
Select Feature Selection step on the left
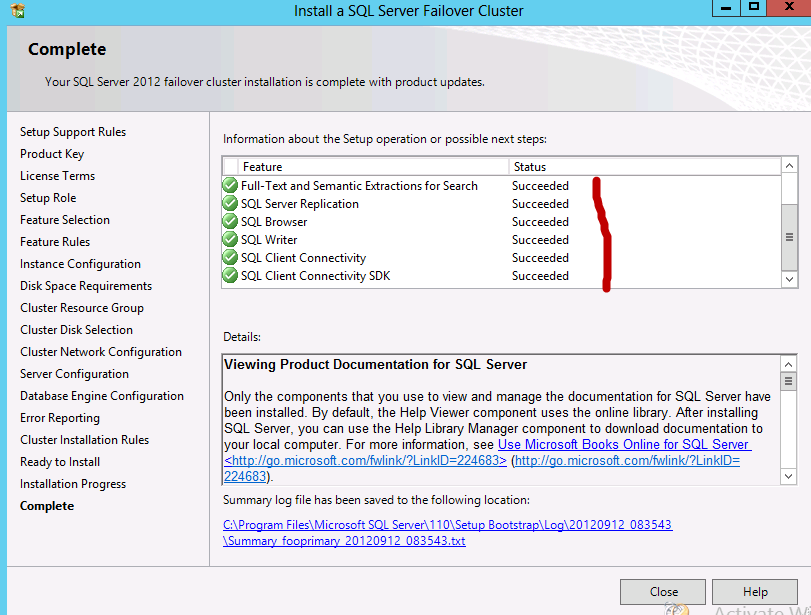point(65,219)
